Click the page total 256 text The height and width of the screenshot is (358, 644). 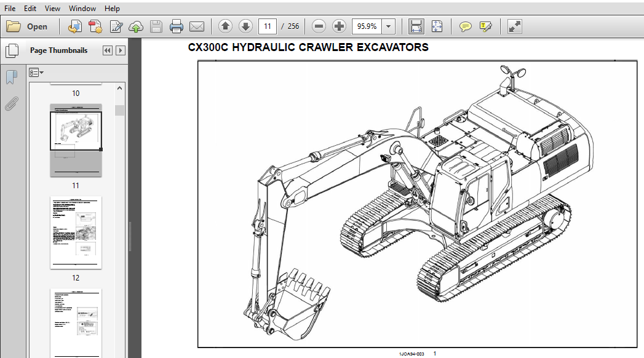(293, 26)
